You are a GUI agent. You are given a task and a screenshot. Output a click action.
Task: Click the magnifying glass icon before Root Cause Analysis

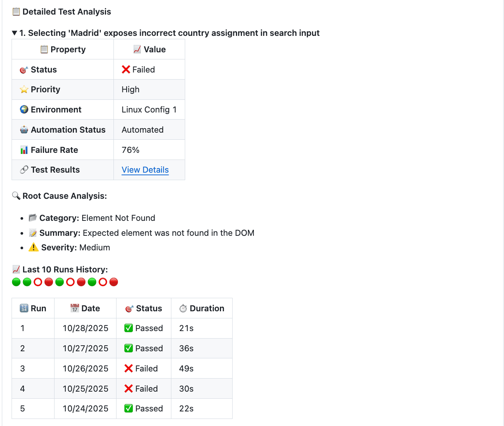point(16,195)
